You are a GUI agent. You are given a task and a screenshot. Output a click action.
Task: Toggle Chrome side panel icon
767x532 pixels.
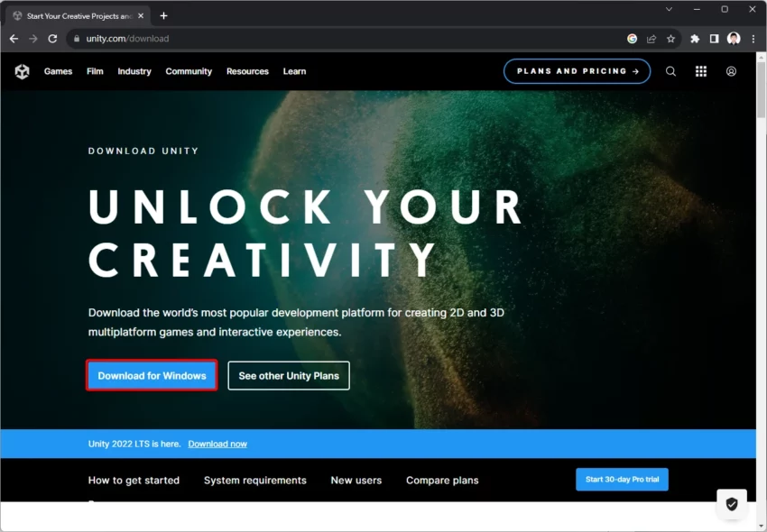click(x=714, y=39)
